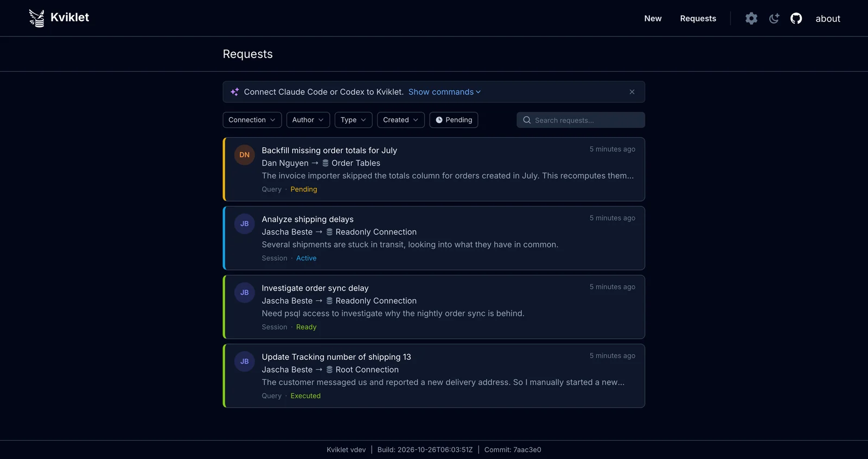Click the Kviklet brand name
868x459 pixels.
pos(69,17)
